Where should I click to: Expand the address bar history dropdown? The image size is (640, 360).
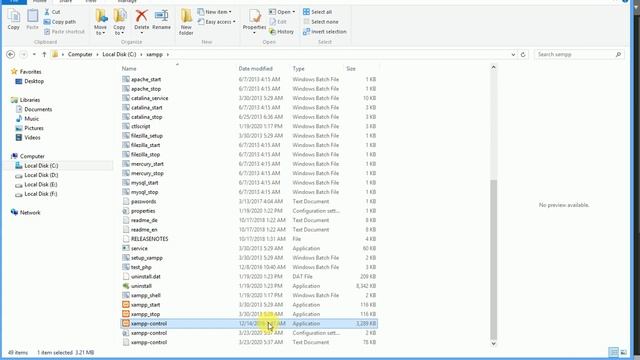[x=513, y=54]
